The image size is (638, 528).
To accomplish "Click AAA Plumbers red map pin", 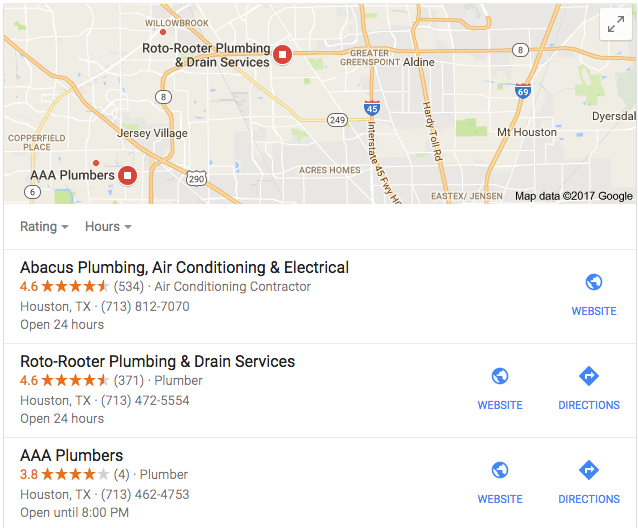I will 127,175.
